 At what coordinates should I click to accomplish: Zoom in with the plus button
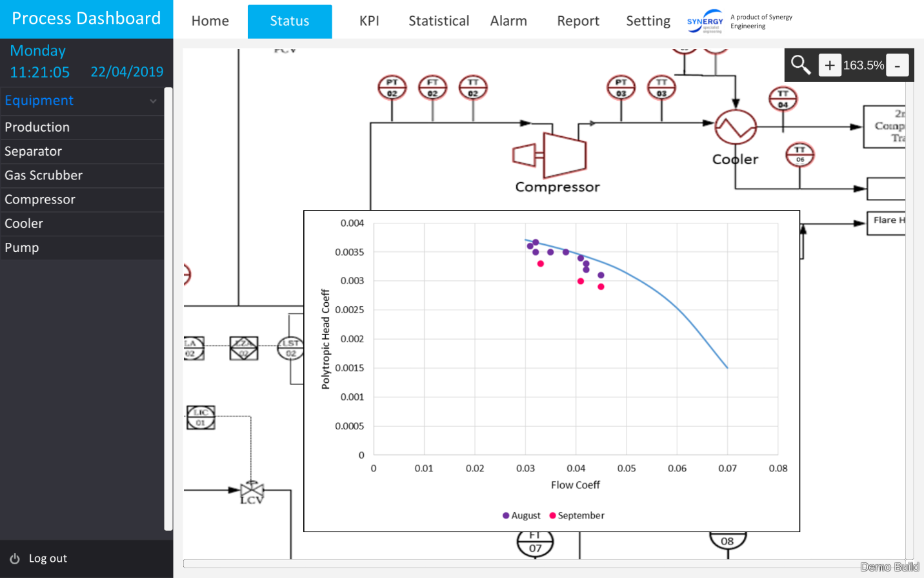pos(830,65)
